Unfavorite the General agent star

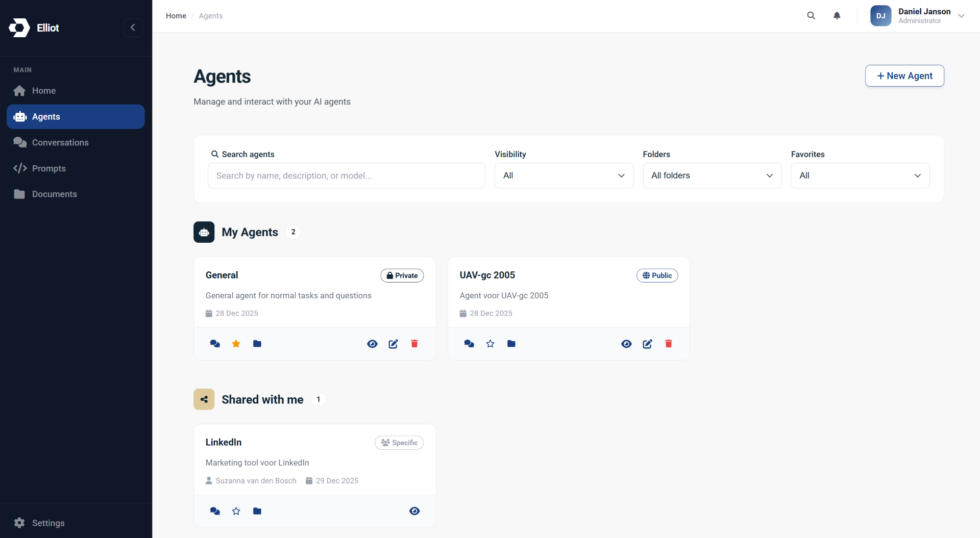(236, 344)
